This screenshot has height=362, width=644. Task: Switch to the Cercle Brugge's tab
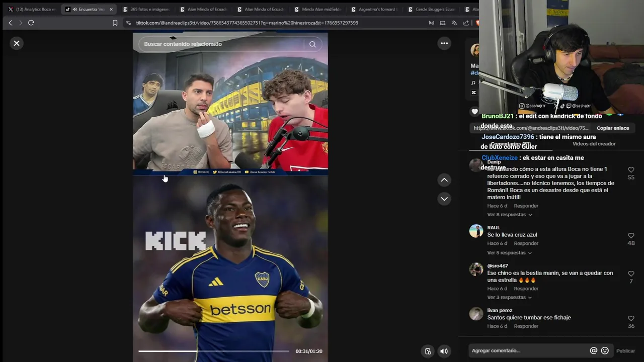tap(431, 9)
